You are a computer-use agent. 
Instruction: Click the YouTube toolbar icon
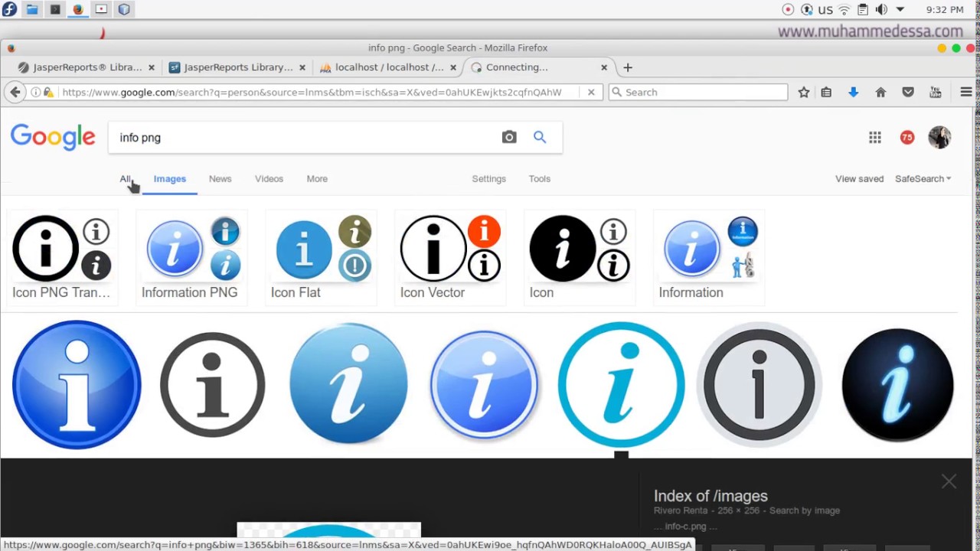click(x=936, y=92)
